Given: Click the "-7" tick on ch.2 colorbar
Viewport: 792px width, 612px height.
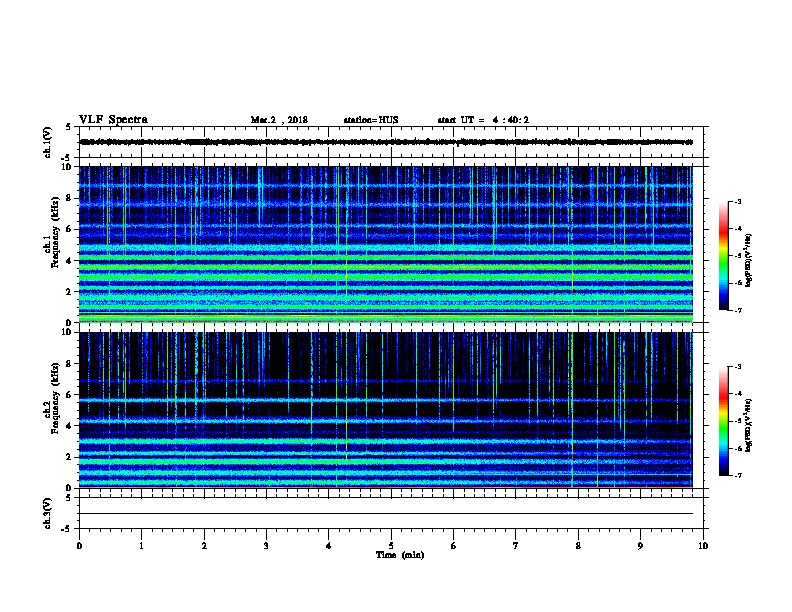Looking at the screenshot, I should [x=738, y=475].
